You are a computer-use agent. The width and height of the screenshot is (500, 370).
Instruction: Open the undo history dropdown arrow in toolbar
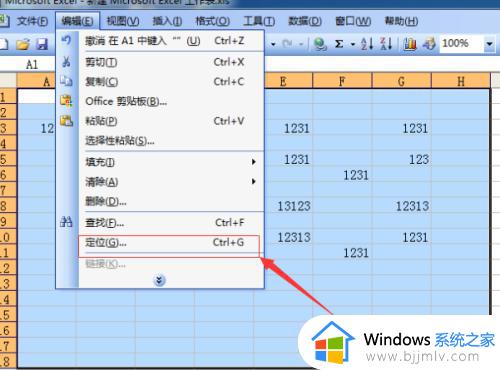pos(273,44)
